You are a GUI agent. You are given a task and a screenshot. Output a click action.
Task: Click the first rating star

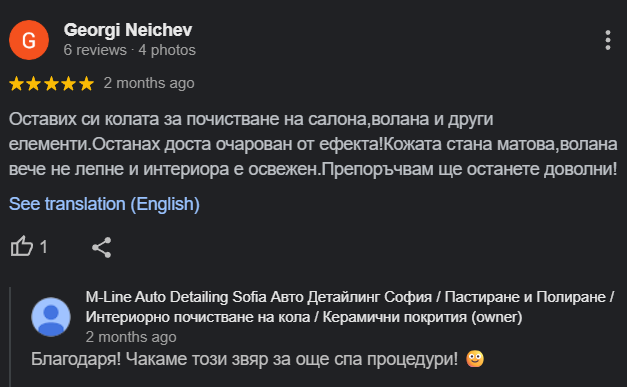[16, 84]
